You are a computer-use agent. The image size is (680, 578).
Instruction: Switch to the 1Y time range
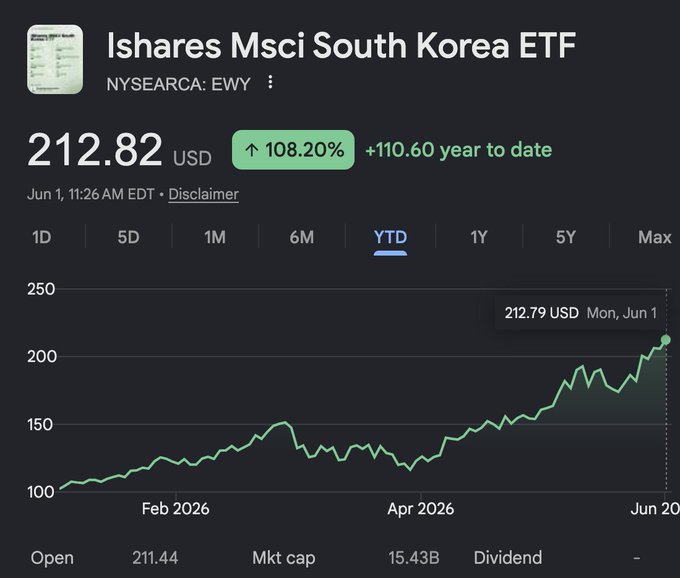[479, 237]
